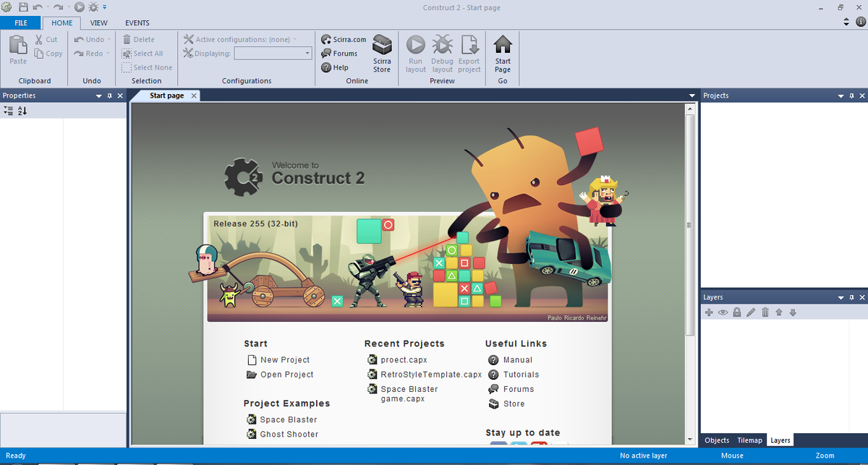Open recent project RetroStyleTemplate.capx
Screen dimensions: 868x465
click(x=425, y=375)
